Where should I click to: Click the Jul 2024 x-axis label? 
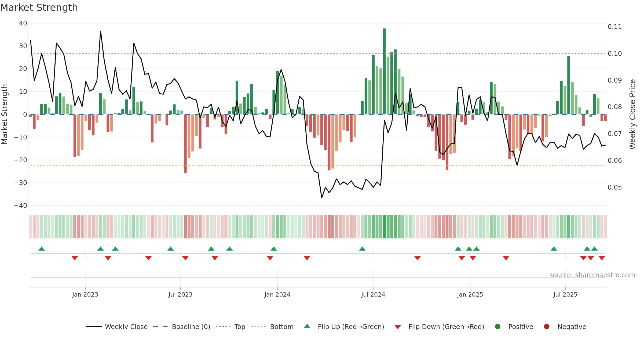tap(373, 294)
